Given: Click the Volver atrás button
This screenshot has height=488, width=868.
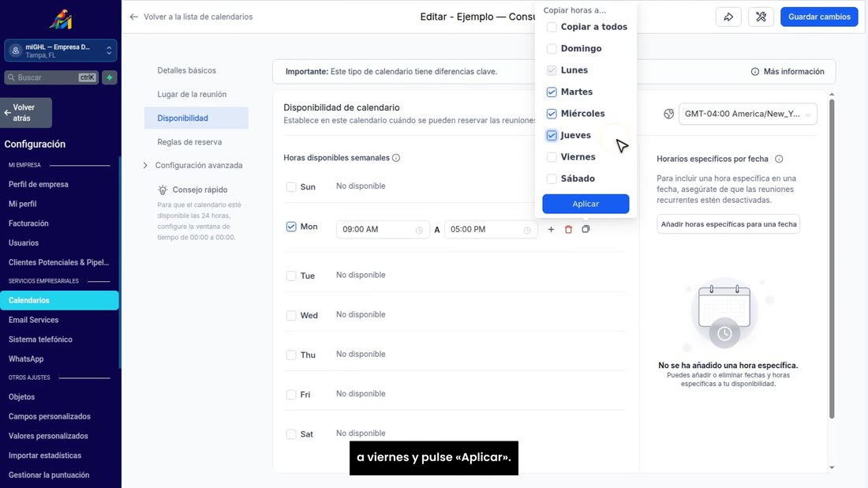Looking at the screenshot, I should [x=26, y=112].
